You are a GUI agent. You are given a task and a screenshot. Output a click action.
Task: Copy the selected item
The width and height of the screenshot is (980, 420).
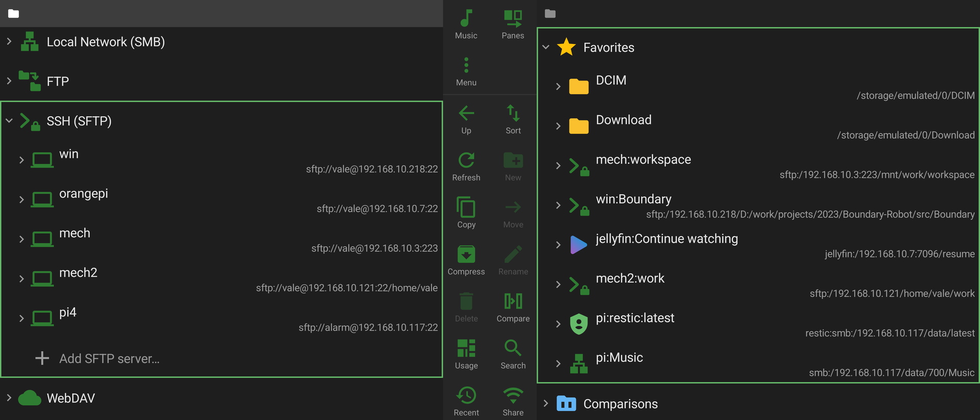pos(466,213)
